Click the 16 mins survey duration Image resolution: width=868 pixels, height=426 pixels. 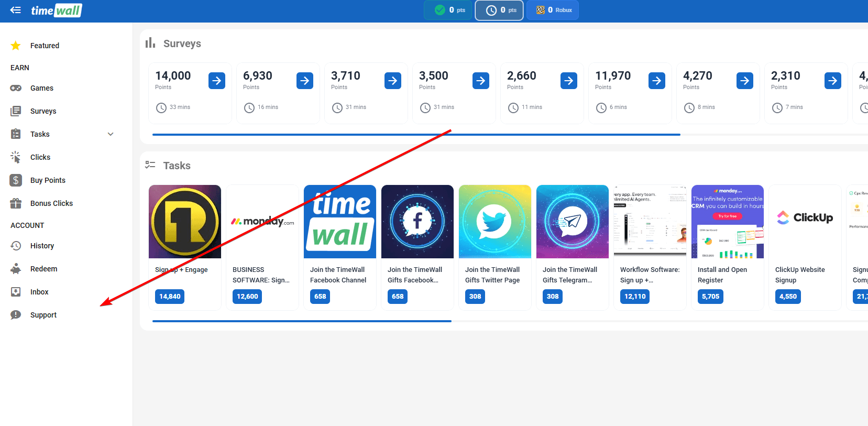(x=268, y=107)
